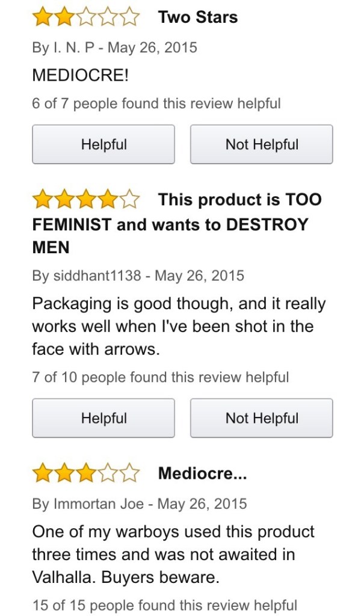This screenshot has height=616, width=364.
Task: Select the siddhant1138 author line
Action: tap(138, 276)
